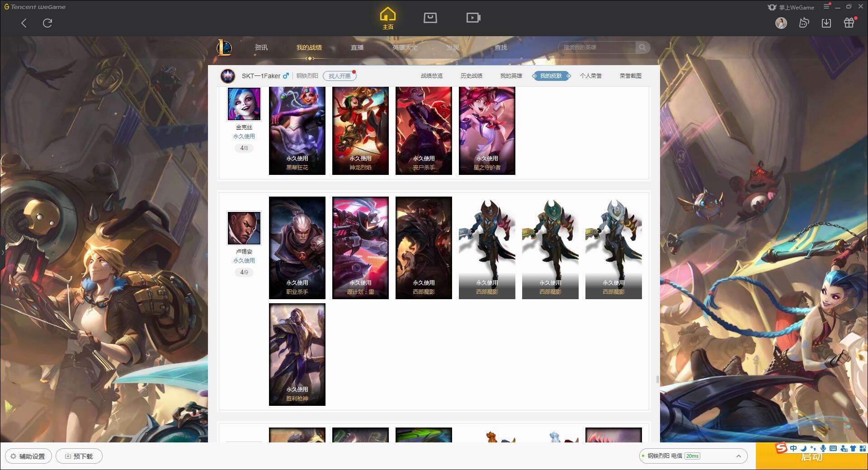The width and height of the screenshot is (868, 470).
Task: Open the 我的英雄 sub-tab
Action: click(511, 76)
